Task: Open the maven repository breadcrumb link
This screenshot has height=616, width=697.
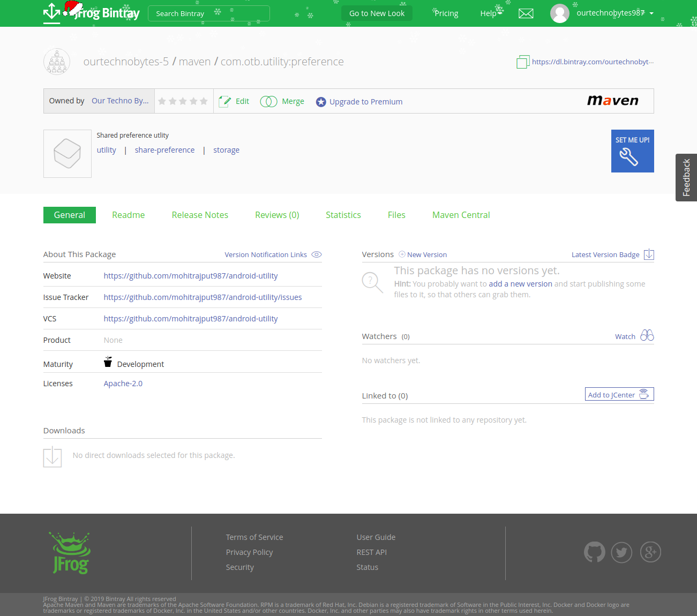Action: pyautogui.click(x=194, y=62)
